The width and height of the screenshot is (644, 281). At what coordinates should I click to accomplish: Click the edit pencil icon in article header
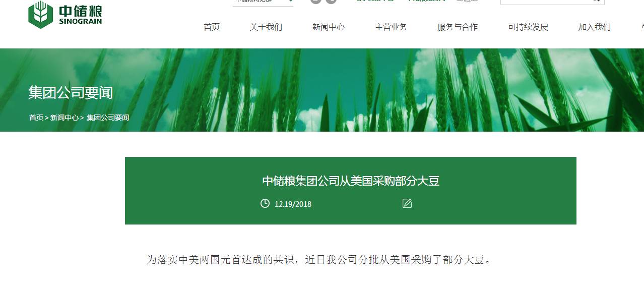pyautogui.click(x=407, y=203)
